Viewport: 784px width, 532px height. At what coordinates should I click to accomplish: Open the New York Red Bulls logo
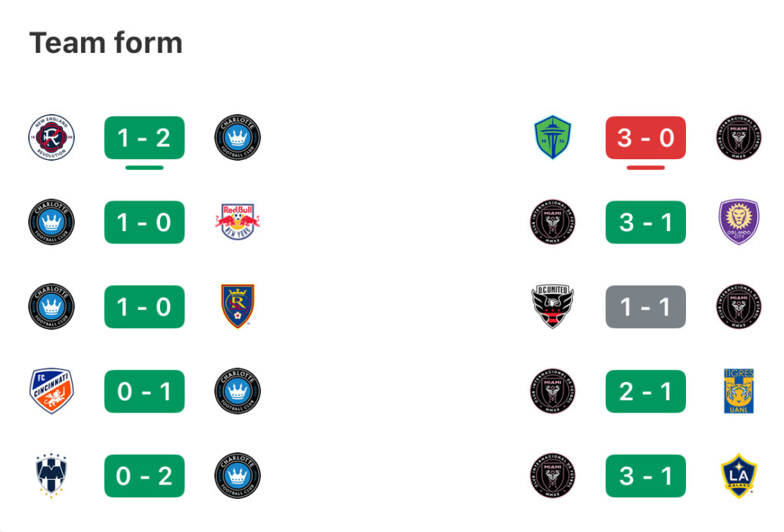click(237, 222)
